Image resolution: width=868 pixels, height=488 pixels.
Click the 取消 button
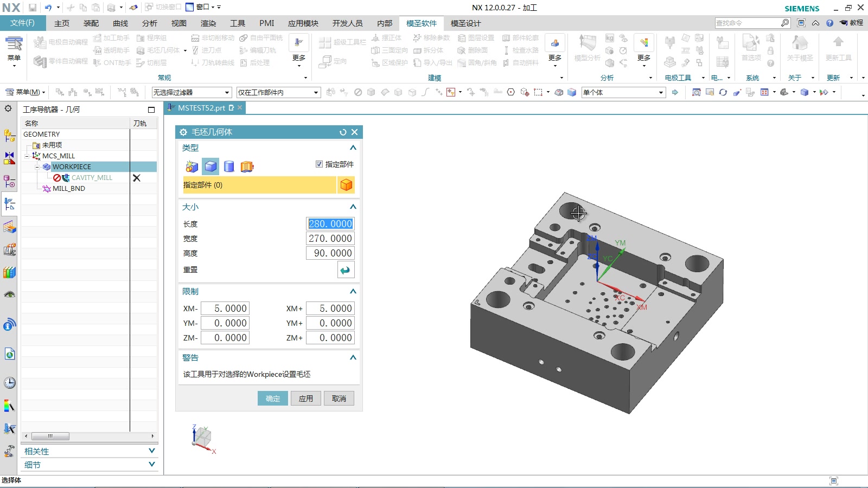[x=339, y=399]
